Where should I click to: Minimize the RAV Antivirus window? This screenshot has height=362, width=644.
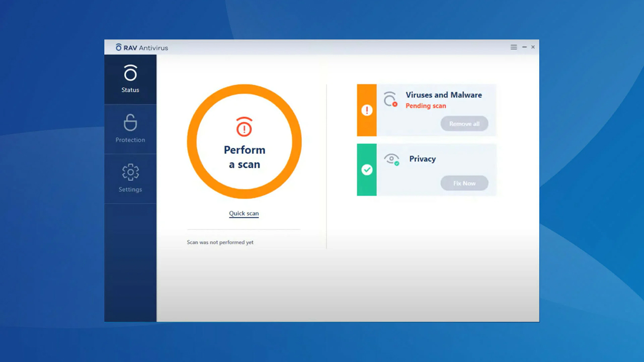524,47
